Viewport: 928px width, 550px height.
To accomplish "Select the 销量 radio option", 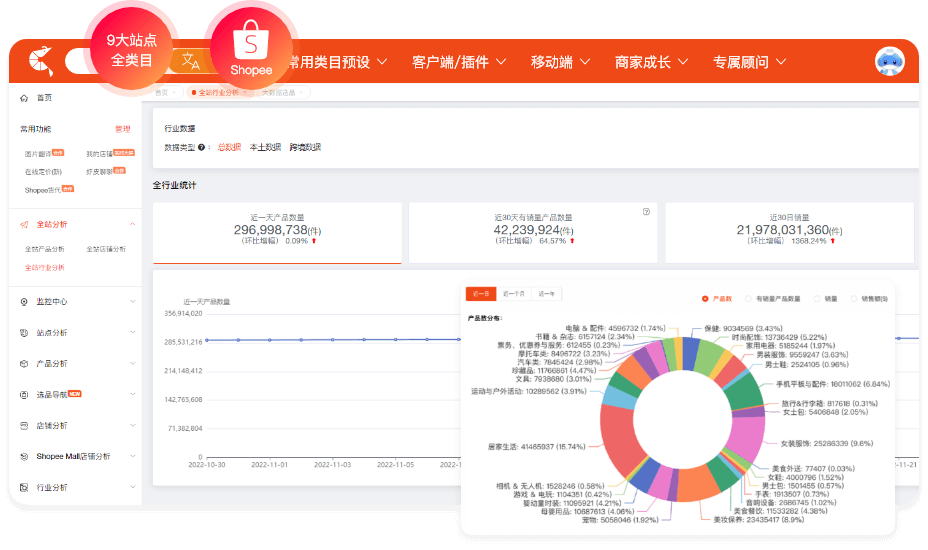I will pos(817,298).
